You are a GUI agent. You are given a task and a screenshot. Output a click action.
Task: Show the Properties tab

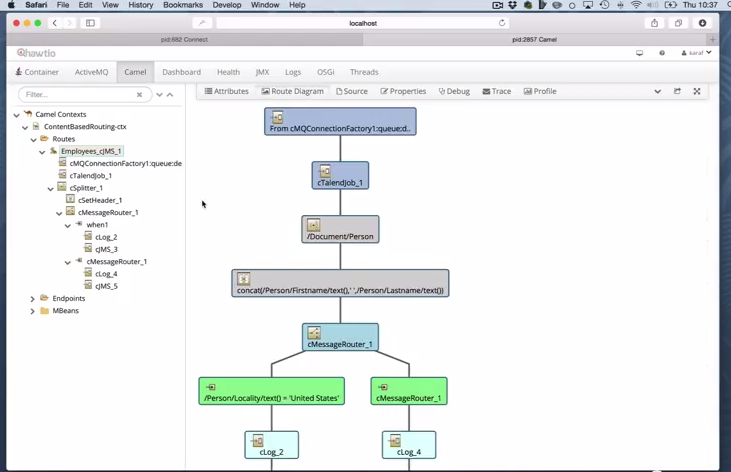point(403,91)
